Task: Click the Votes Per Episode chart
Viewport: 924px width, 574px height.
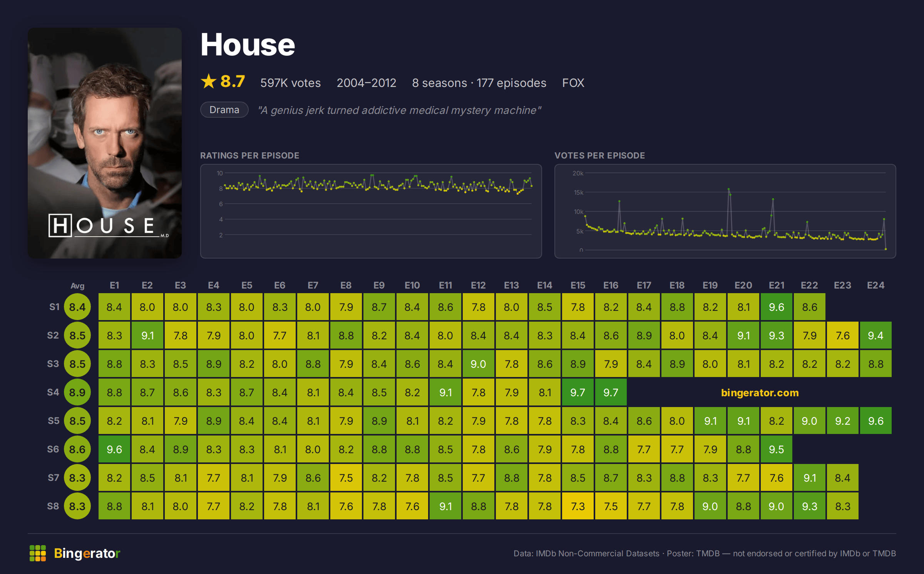Action: 725,211
